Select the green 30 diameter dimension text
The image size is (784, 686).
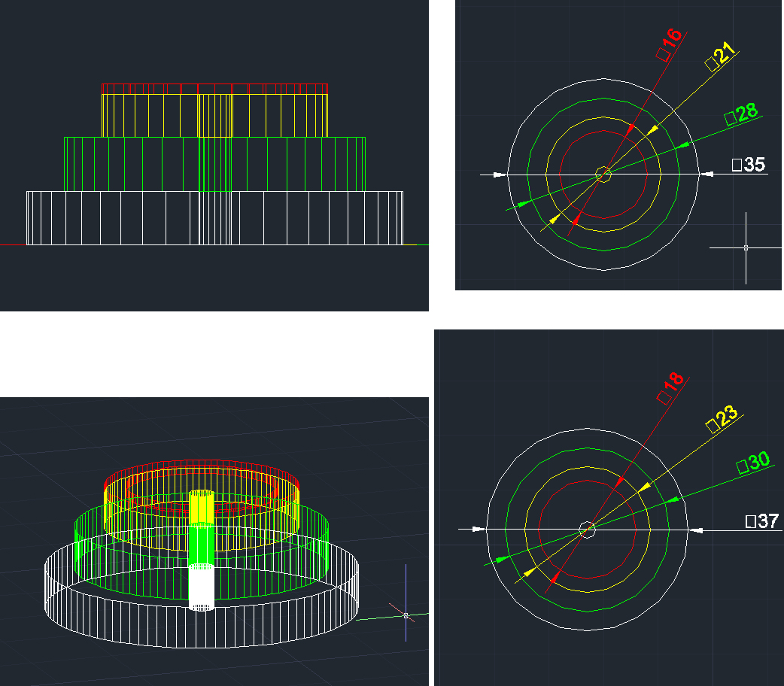point(753,462)
